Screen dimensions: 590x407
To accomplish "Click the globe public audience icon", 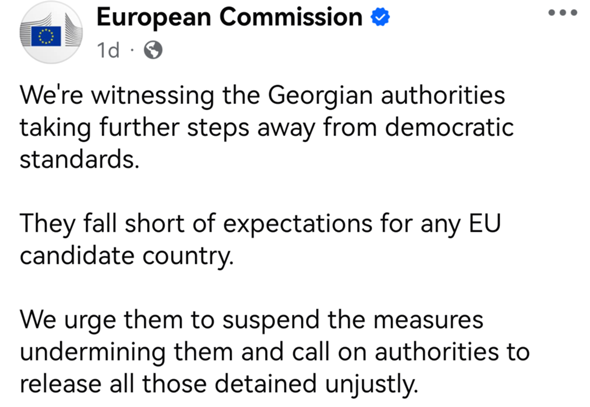I will coord(153,50).
